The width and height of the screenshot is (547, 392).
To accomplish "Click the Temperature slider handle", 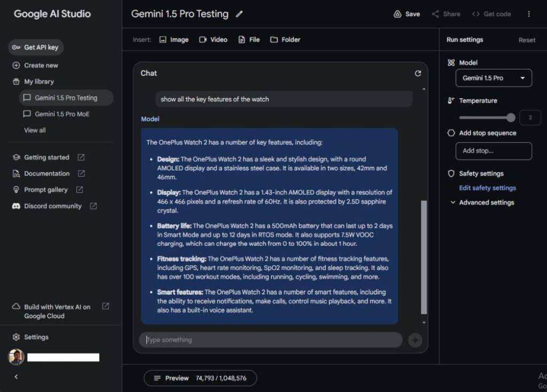I will click(x=511, y=117).
